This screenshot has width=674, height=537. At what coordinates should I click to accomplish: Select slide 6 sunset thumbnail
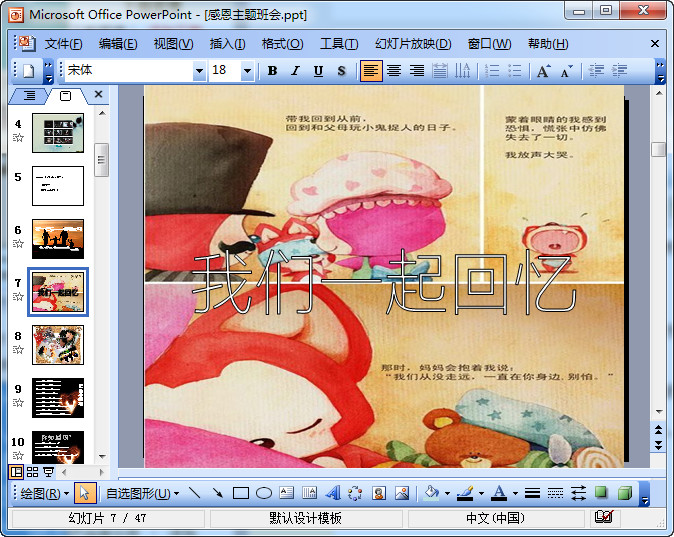tap(58, 239)
